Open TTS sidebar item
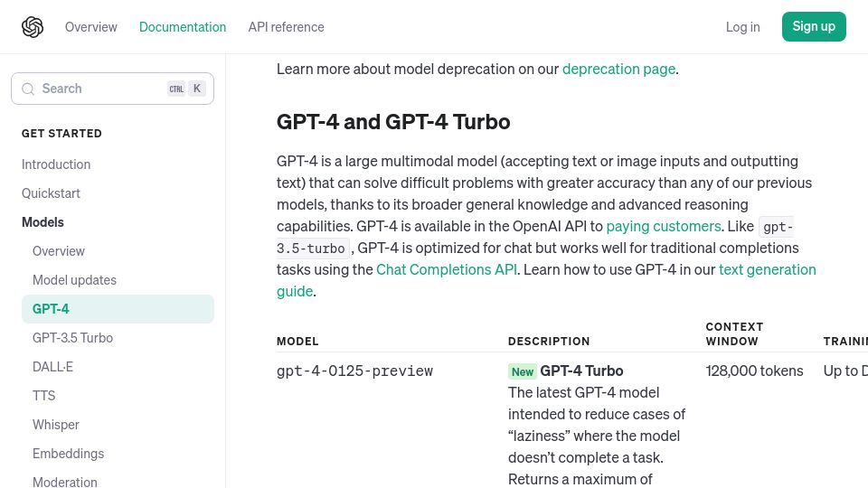This screenshot has height=488, width=868. pyautogui.click(x=43, y=396)
